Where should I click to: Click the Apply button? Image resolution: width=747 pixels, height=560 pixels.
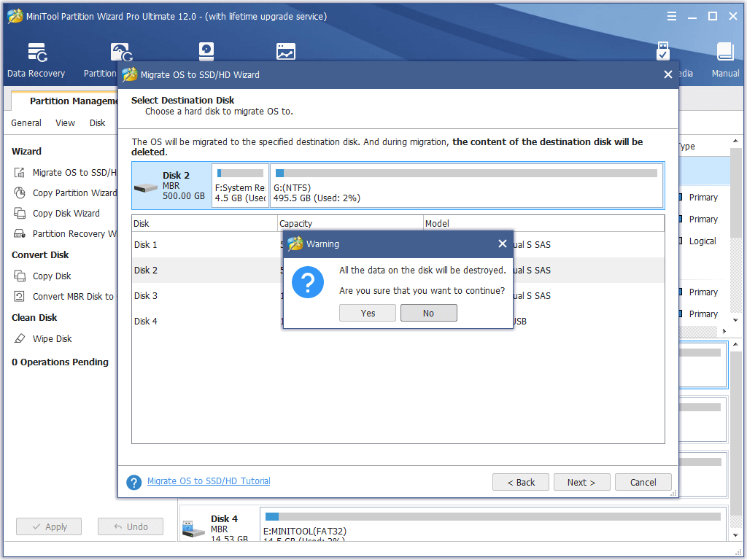pos(49,526)
